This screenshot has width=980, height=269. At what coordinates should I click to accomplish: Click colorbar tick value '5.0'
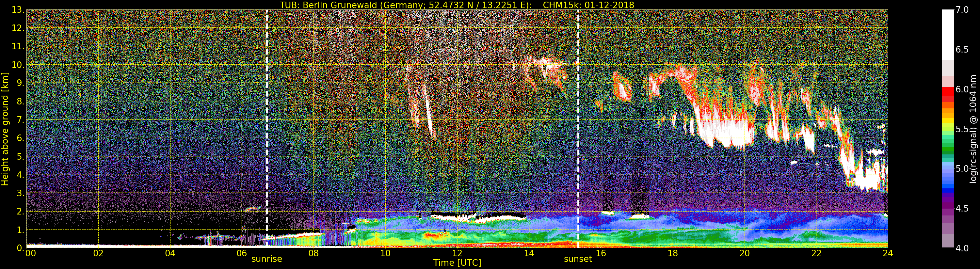[x=962, y=168]
